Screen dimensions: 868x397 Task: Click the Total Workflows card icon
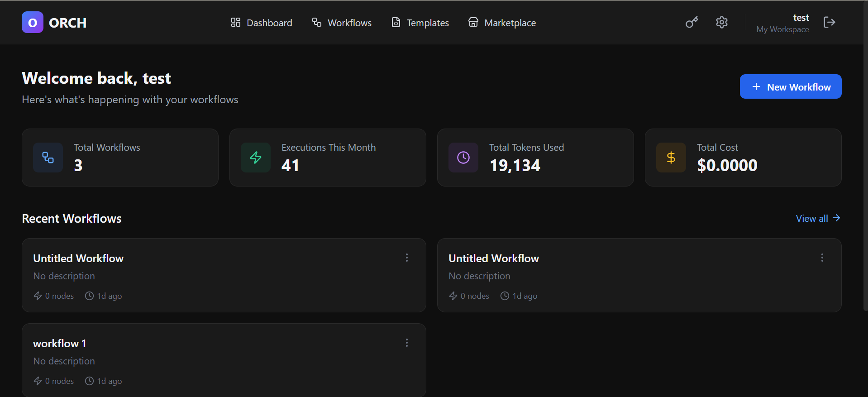click(48, 158)
